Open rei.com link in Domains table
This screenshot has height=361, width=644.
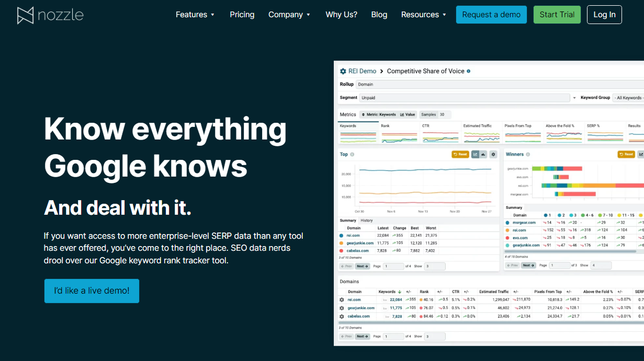click(x=354, y=300)
